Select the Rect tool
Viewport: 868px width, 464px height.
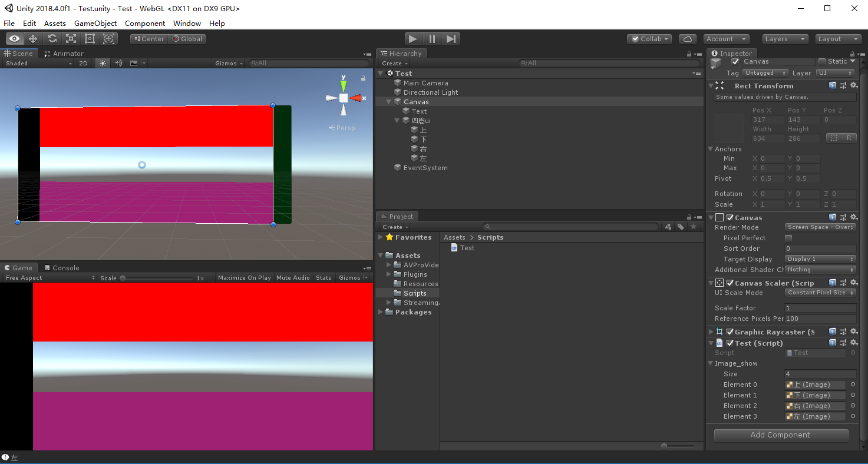[x=89, y=38]
